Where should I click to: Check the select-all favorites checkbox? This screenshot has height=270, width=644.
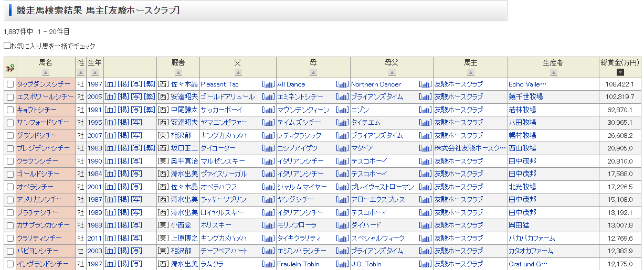7,46
